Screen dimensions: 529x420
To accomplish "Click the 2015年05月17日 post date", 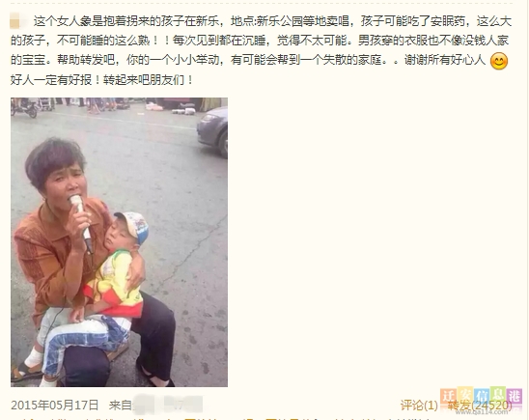I will [x=55, y=406].
